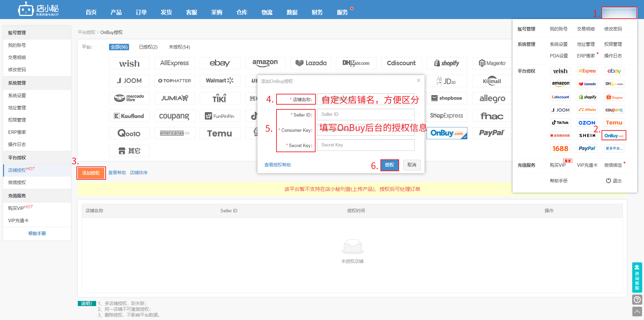This screenshot has width=644, height=320.
Task: Choose the Kilimall platform tile
Action: (492, 81)
